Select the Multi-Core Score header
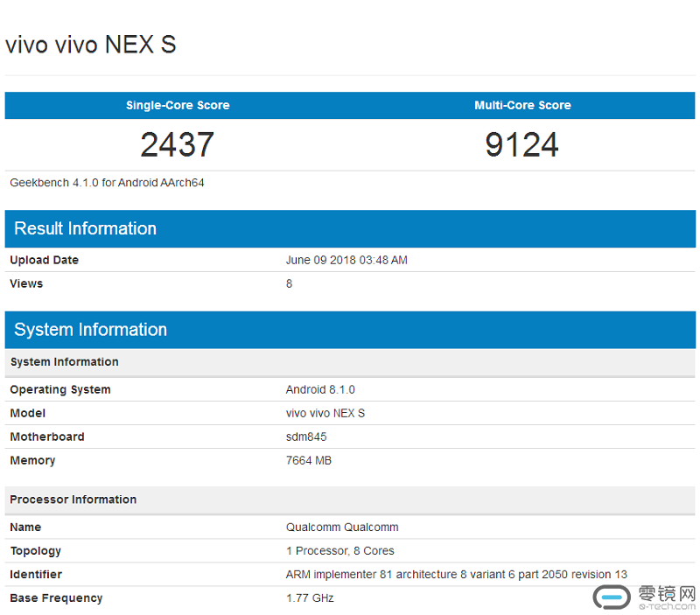The width and height of the screenshot is (700, 615). click(522, 105)
